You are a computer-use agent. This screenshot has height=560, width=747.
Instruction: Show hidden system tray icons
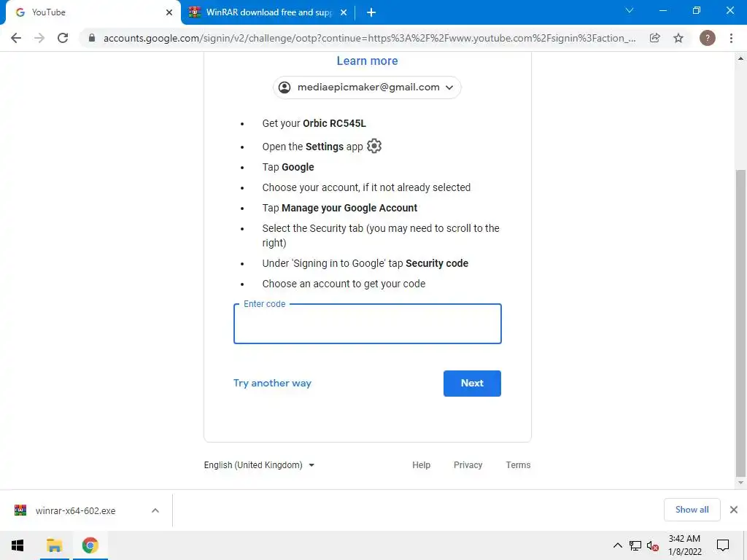click(x=617, y=545)
